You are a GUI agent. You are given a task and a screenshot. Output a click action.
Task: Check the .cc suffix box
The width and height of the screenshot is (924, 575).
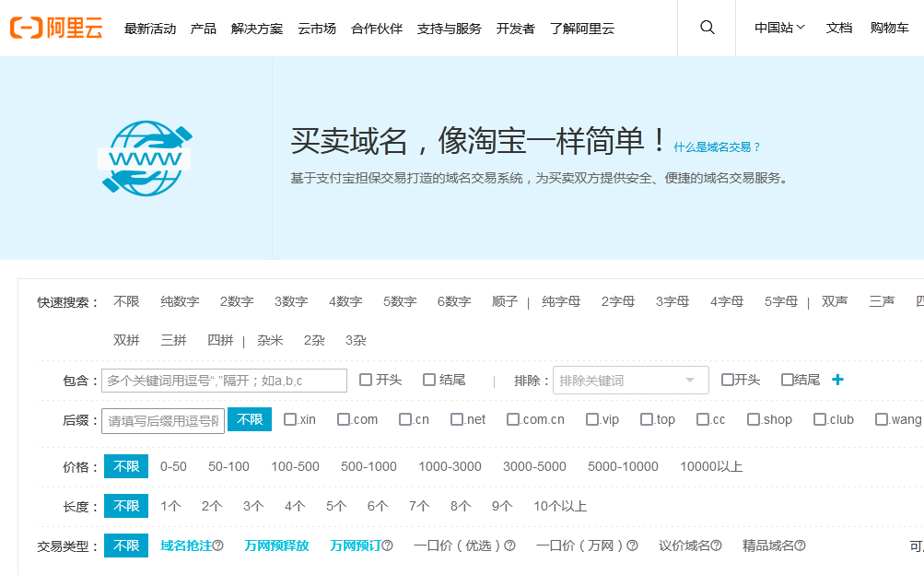(702, 419)
